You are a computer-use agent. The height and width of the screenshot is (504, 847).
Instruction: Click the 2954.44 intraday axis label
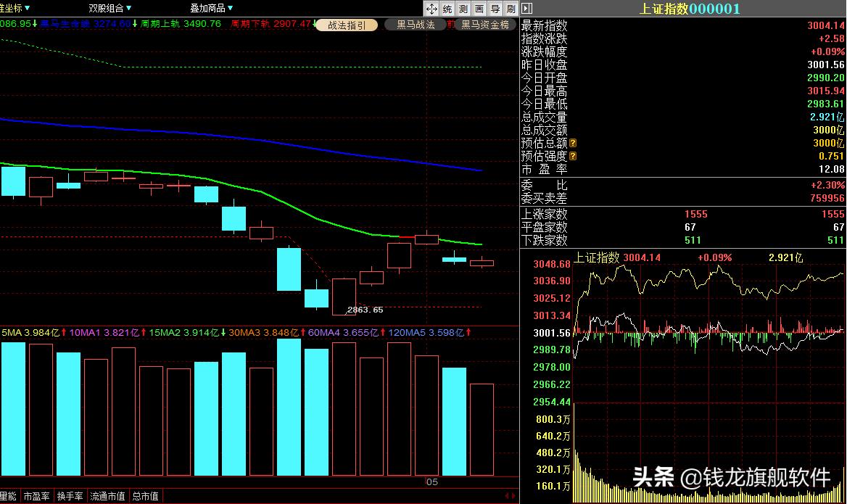[552, 402]
